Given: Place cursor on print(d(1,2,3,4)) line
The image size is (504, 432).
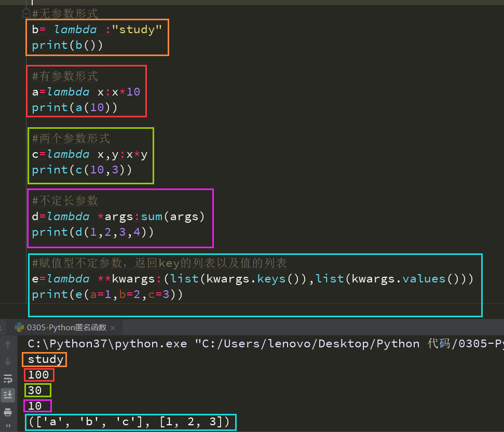Looking at the screenshot, I should (93, 233).
